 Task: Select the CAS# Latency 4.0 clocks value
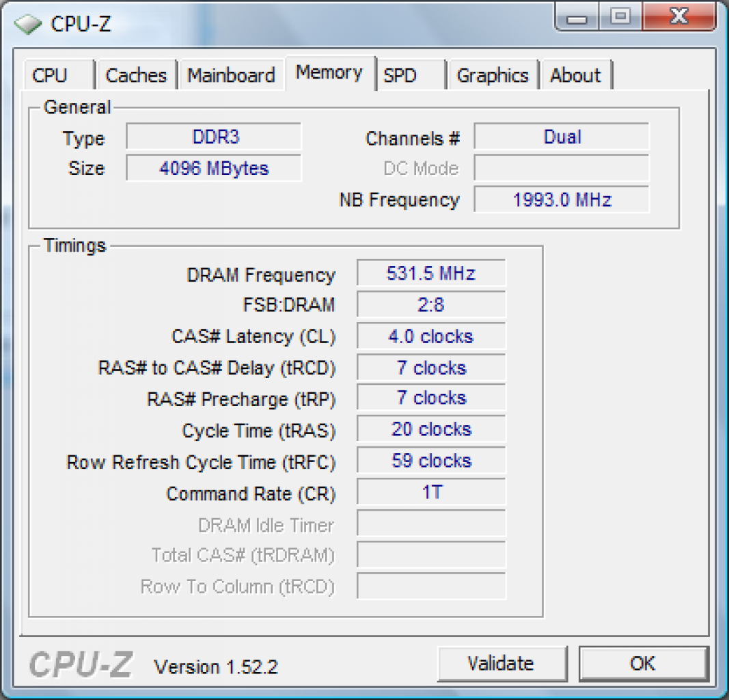coord(431,336)
